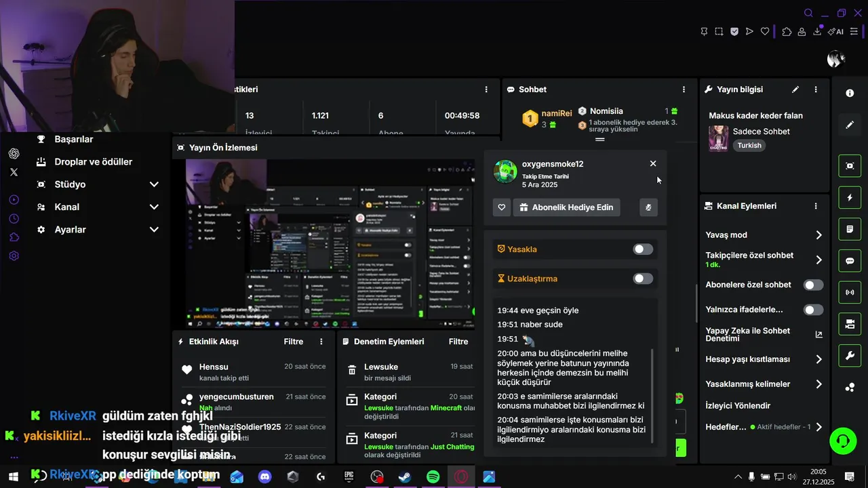Click the user message history scrollbar
The height and width of the screenshot is (488, 868).
click(x=653, y=396)
